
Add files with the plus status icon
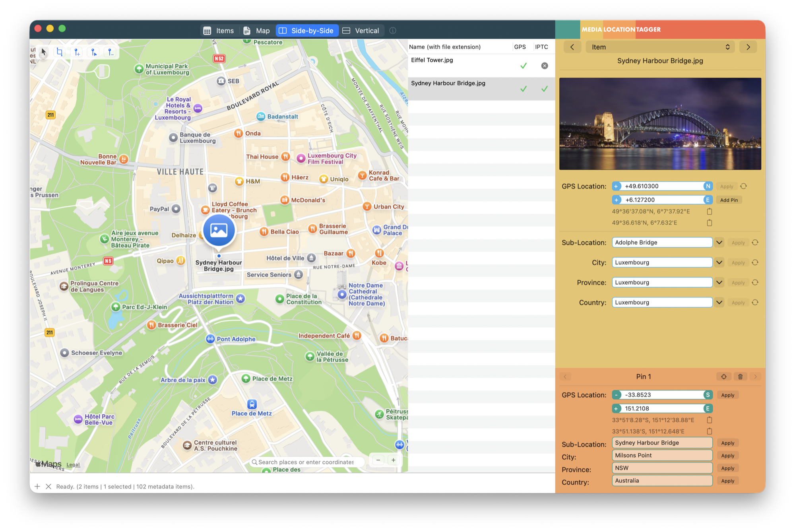click(37, 486)
